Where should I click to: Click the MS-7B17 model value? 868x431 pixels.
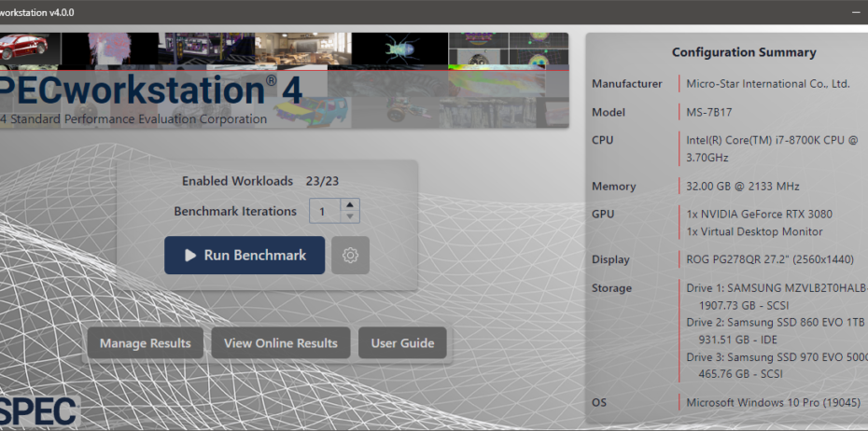(709, 112)
